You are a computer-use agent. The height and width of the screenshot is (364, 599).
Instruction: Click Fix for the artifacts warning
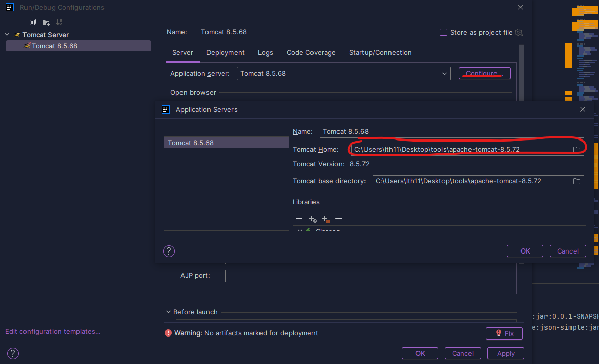[504, 333]
